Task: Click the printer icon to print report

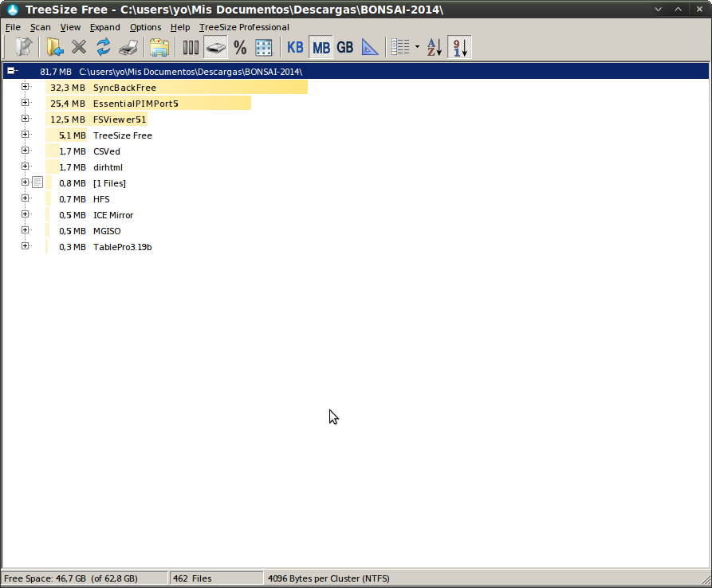Action: 128,48
